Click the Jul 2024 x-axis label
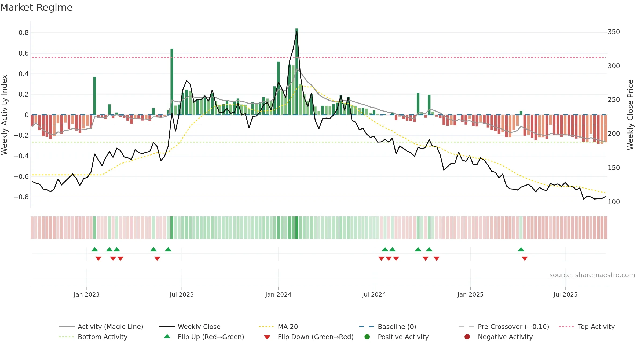Image resolution: width=644 pixels, height=362 pixels. 374,294
